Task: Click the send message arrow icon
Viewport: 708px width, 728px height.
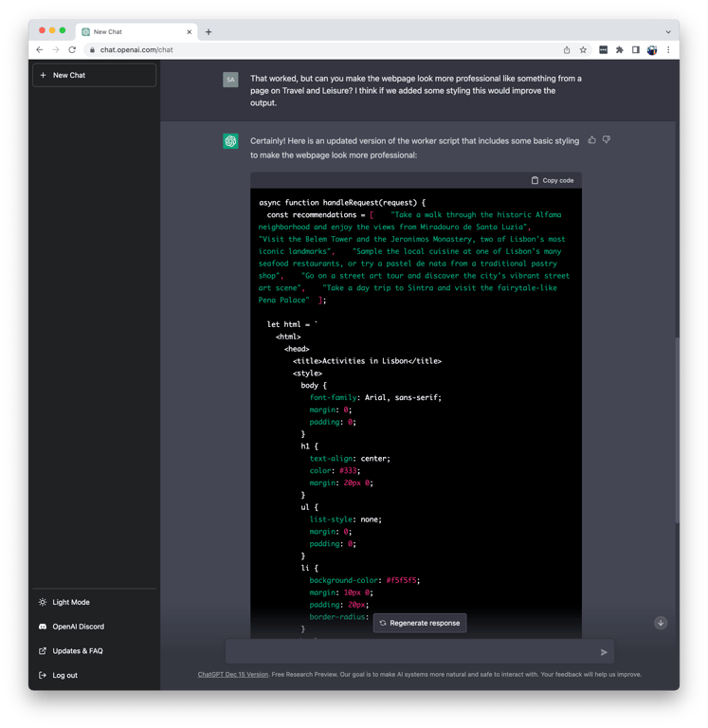Action: coord(604,652)
